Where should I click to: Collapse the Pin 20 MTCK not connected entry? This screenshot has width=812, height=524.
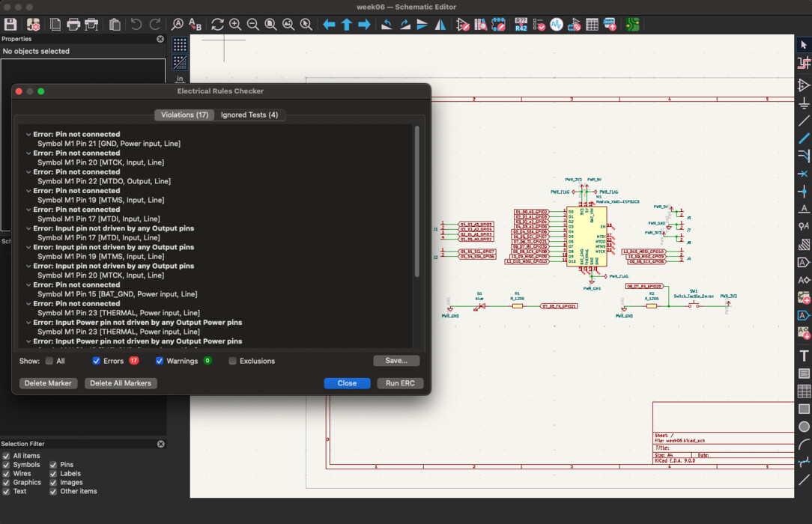[x=28, y=153]
